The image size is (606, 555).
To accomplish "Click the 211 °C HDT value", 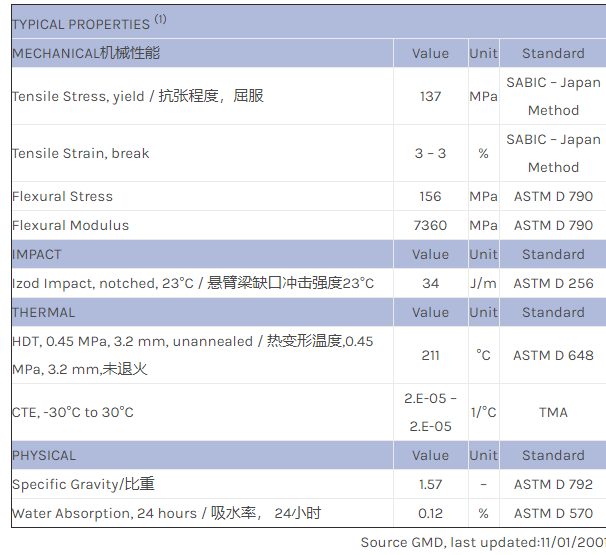I will coord(430,355).
